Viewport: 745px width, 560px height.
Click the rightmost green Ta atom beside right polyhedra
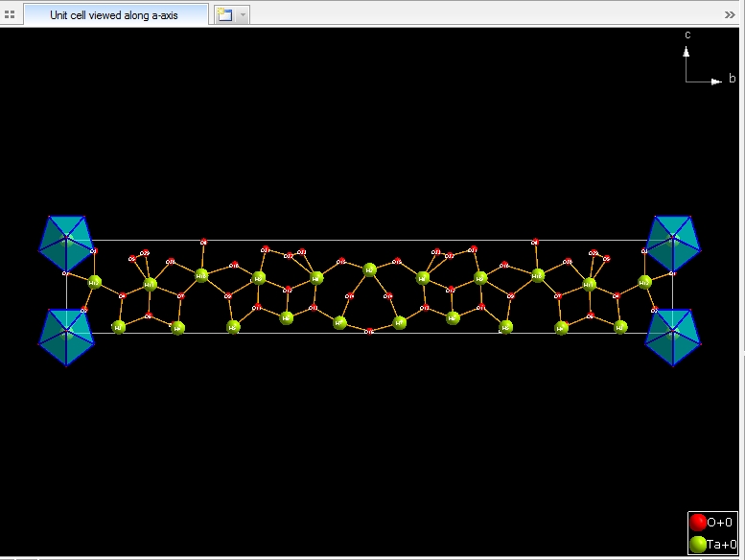[x=644, y=281]
